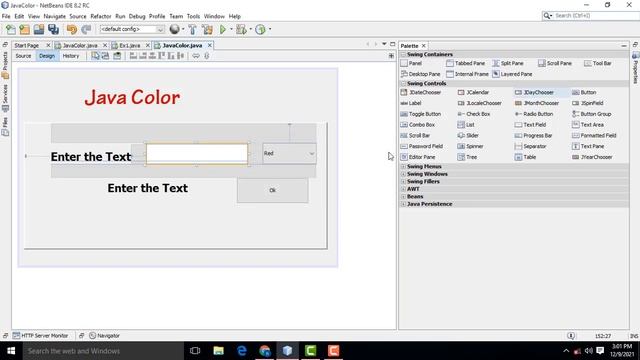Undo the last action
Screen dimensions: 640x360
coord(72,29)
